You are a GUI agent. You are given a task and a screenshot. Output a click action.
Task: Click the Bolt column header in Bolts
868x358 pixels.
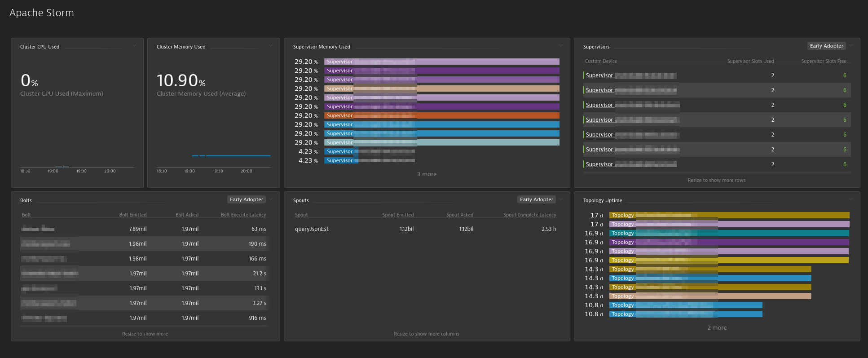click(x=26, y=215)
